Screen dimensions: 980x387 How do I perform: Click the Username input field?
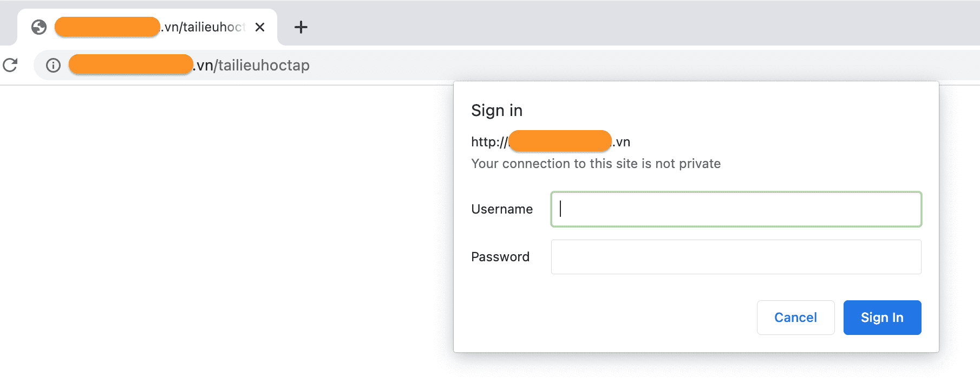point(735,209)
